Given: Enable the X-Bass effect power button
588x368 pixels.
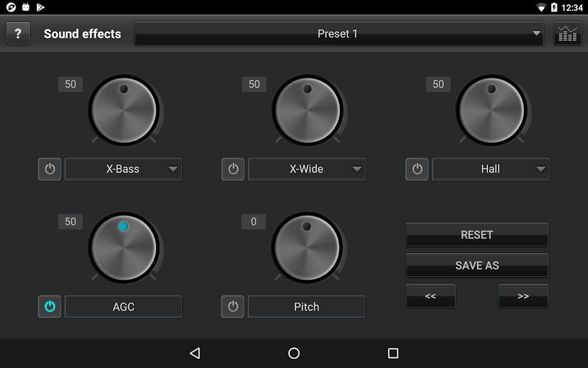Looking at the screenshot, I should click(50, 169).
